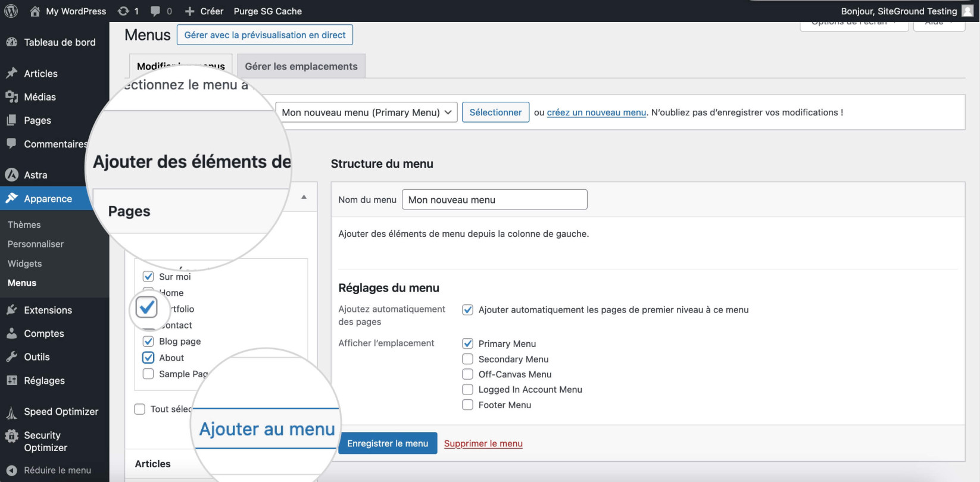Click the Sélectionner button
Image resolution: width=980 pixels, height=482 pixels.
(495, 112)
